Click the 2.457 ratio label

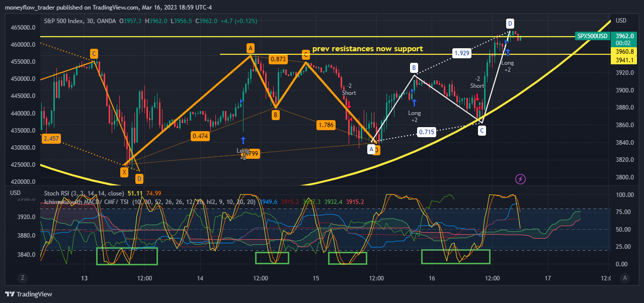[x=51, y=138]
